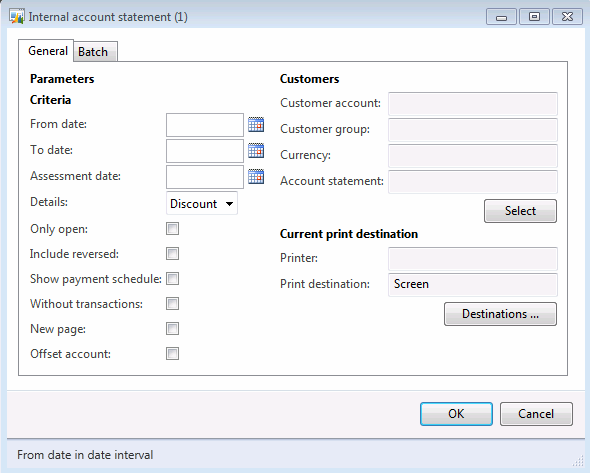Click the status bar text 'From date in date interval'
The height and width of the screenshot is (473, 590).
tap(85, 455)
